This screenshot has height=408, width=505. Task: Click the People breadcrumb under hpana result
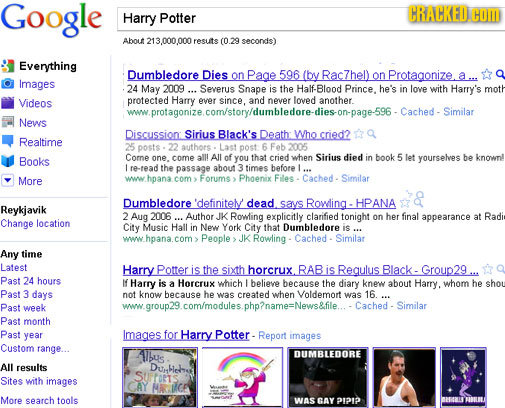click(216, 238)
